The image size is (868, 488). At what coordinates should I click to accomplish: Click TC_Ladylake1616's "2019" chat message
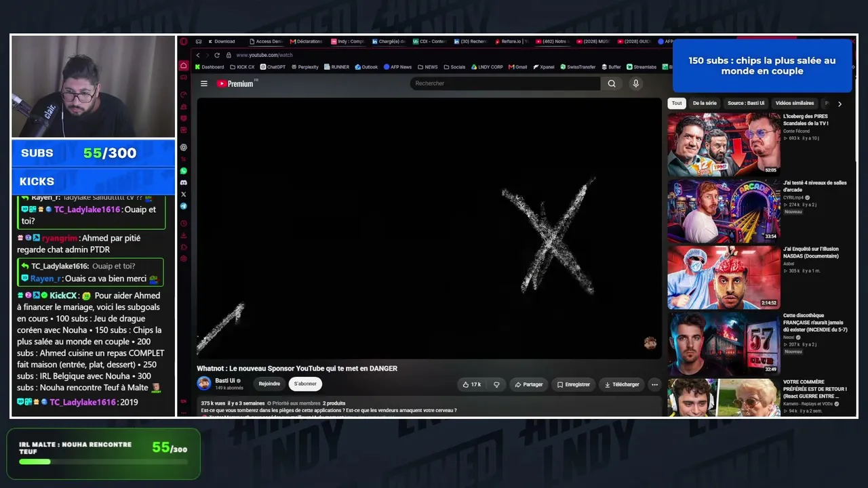[x=79, y=402]
